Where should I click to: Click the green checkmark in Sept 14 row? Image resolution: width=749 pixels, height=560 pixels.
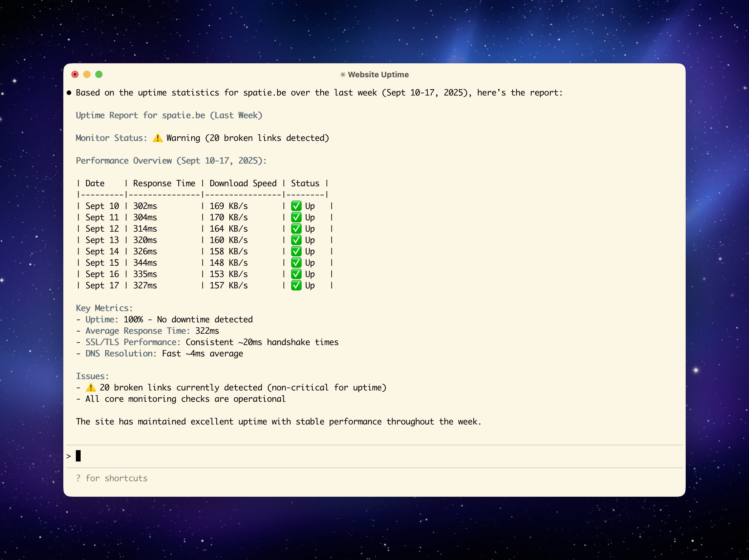(x=296, y=251)
